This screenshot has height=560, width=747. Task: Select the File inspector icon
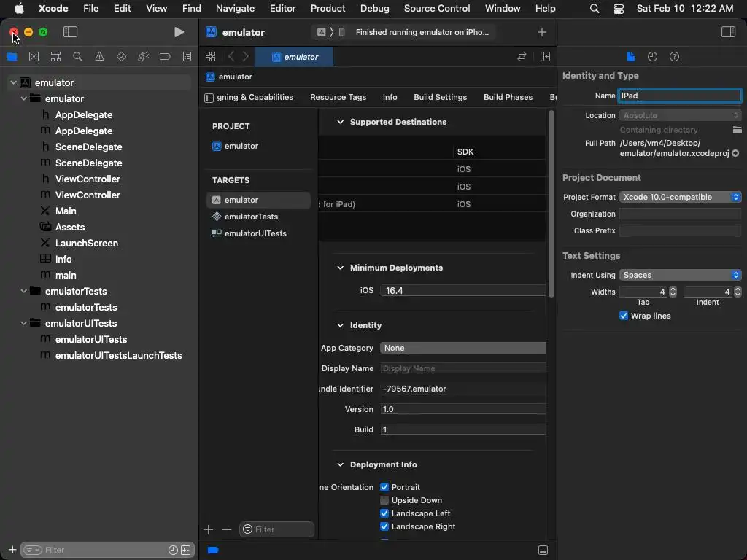pyautogui.click(x=631, y=57)
